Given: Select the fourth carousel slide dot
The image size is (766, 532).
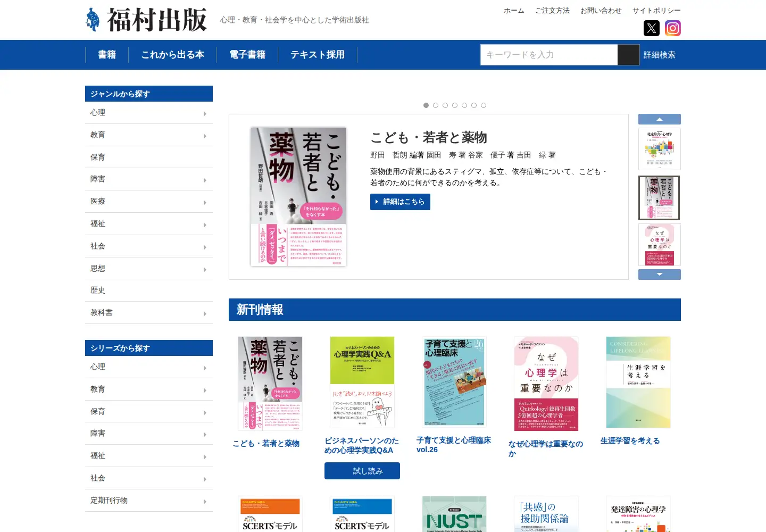Looking at the screenshot, I should click(455, 105).
